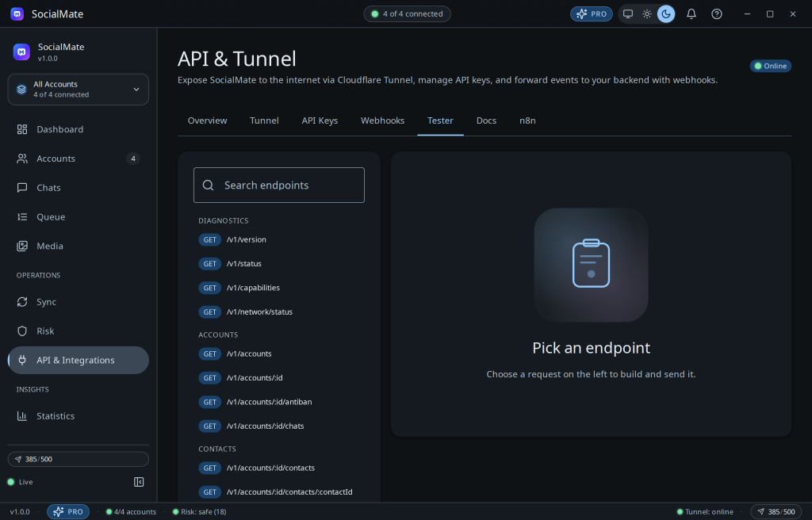Expand the All Accounts dropdown
The height and width of the screenshot is (520, 812).
coord(79,89)
